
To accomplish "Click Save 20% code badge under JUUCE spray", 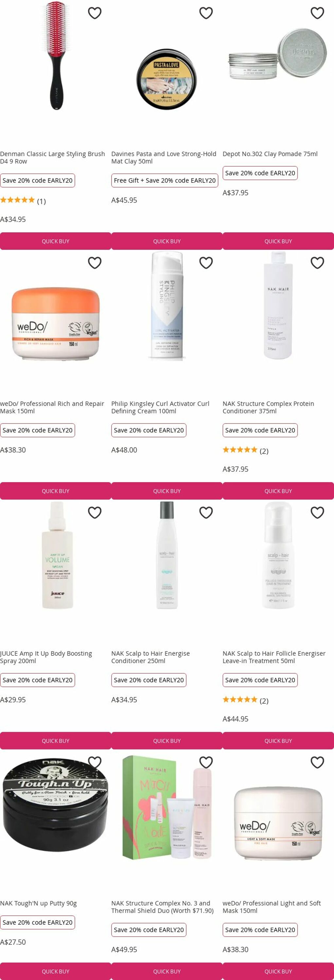I will tap(37, 680).
